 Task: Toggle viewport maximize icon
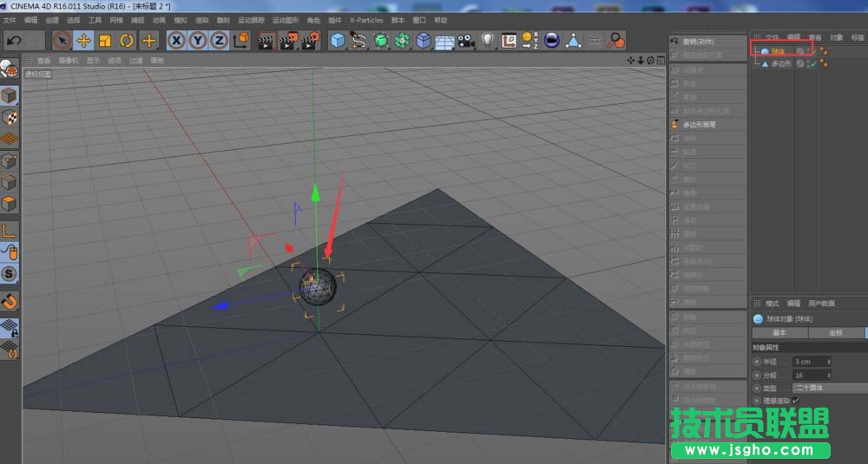coord(661,61)
